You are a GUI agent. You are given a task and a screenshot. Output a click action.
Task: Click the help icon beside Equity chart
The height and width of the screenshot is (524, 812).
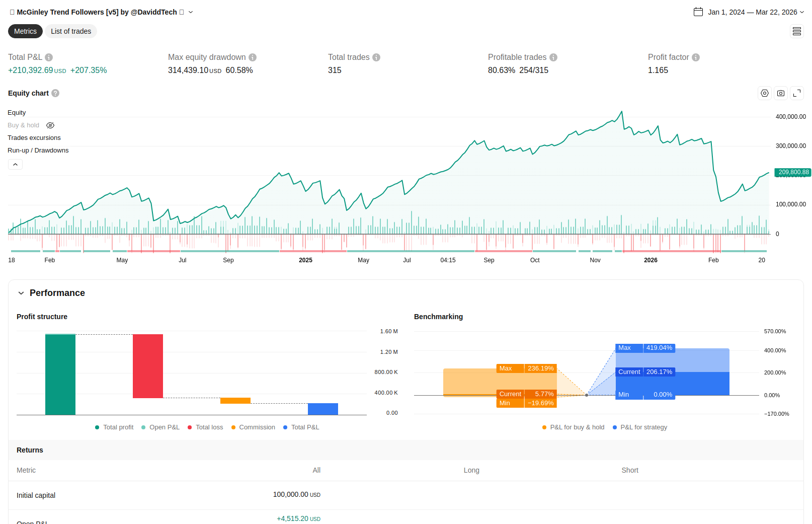click(x=55, y=93)
